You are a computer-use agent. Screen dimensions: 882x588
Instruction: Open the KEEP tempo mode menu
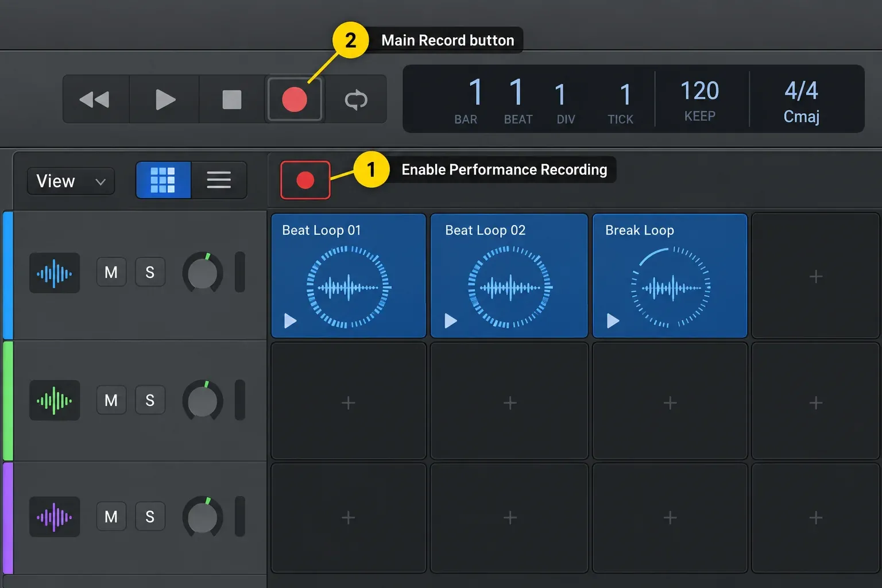699,116
